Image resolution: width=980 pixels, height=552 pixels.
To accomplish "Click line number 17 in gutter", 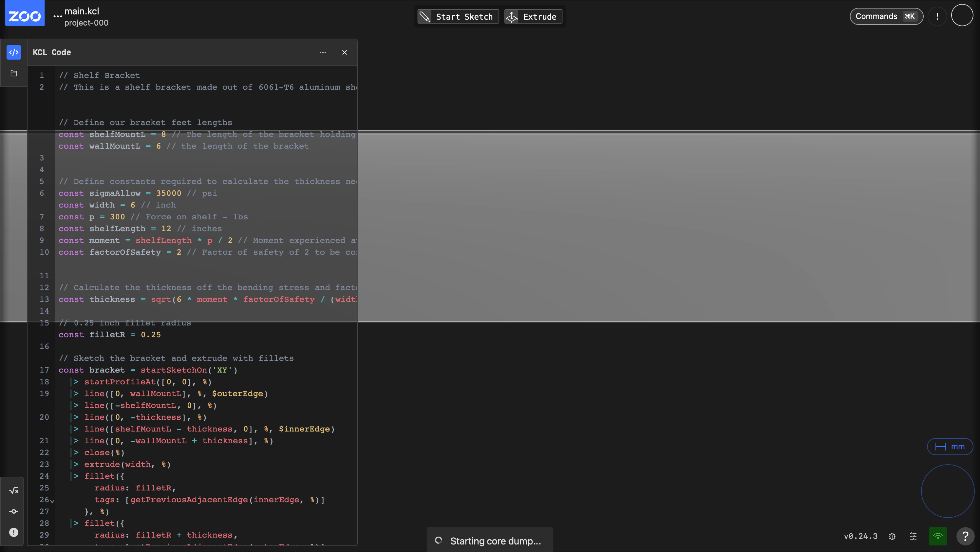I will click(45, 370).
